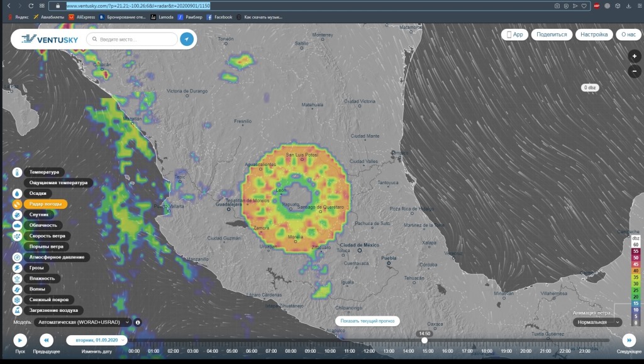Click the place search field Введите место
The height and width of the screenshot is (364, 644).
(x=132, y=40)
